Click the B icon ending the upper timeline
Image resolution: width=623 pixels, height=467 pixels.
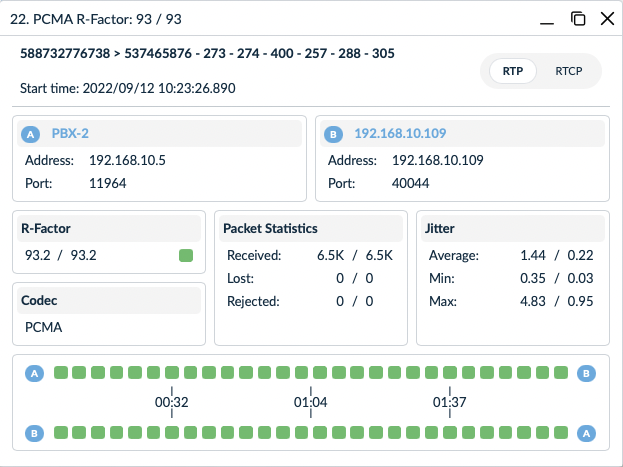tap(586, 373)
